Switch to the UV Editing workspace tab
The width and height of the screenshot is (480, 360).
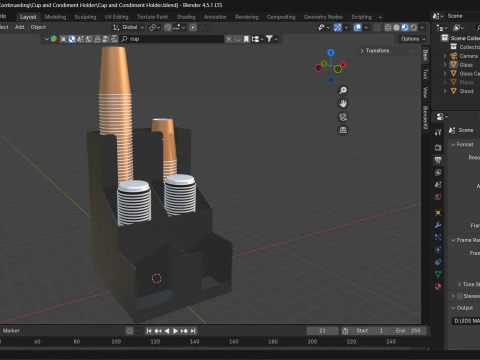click(116, 17)
